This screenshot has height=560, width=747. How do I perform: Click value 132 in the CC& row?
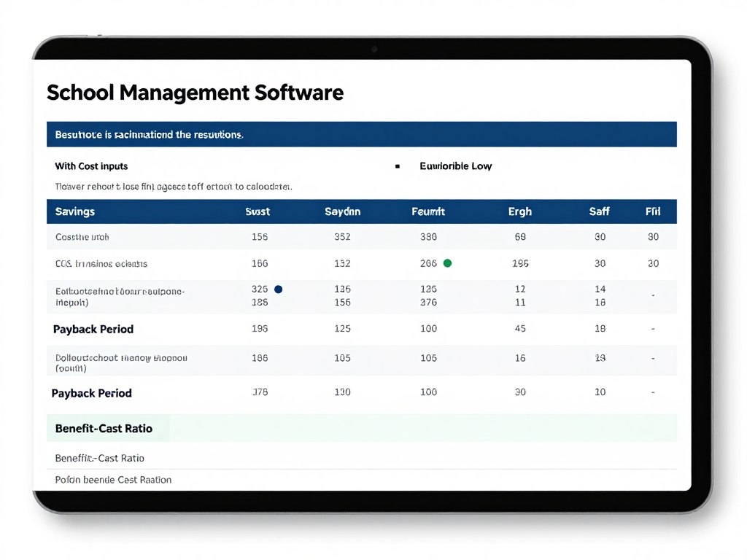point(342,263)
